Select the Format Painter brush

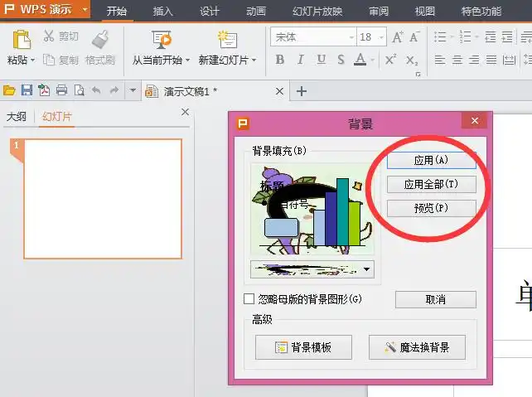click(x=100, y=39)
